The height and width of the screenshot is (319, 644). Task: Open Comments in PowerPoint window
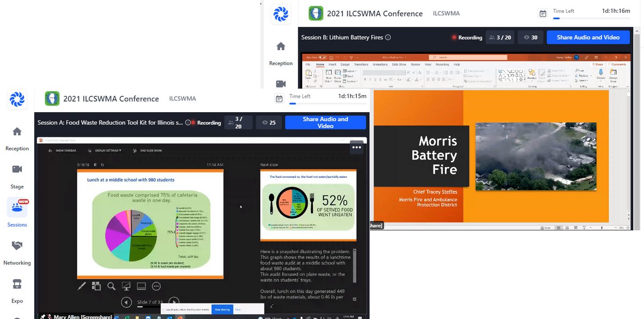[616, 64]
